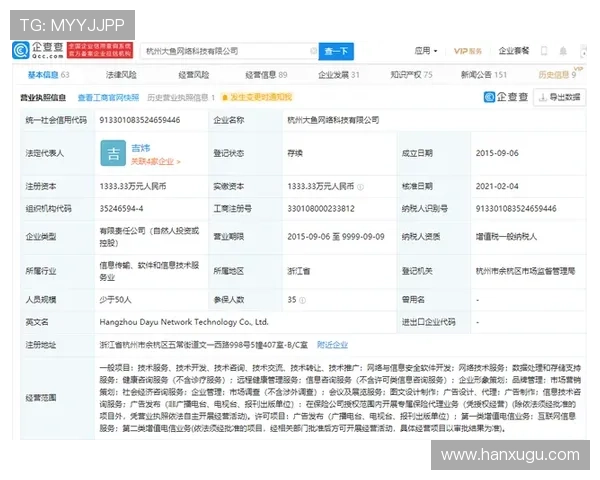
Task: Switch to the 基本信息 63 tab
Action: click(x=49, y=75)
